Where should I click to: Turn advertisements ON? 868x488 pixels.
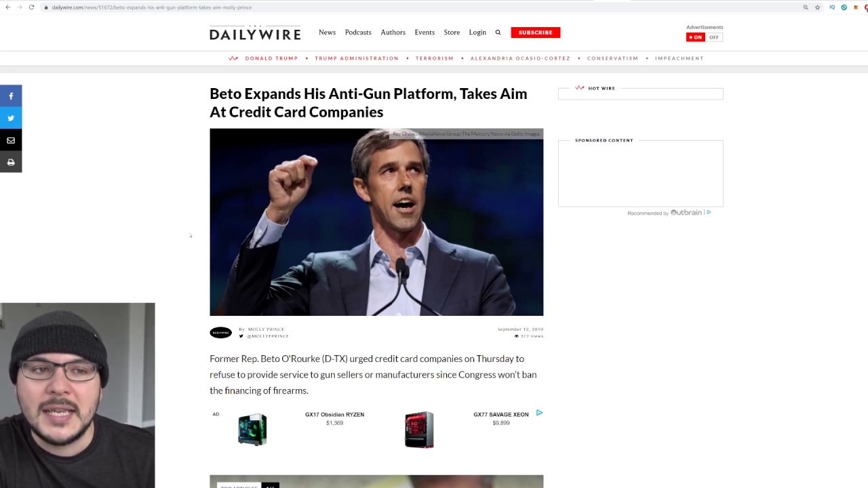coord(695,37)
